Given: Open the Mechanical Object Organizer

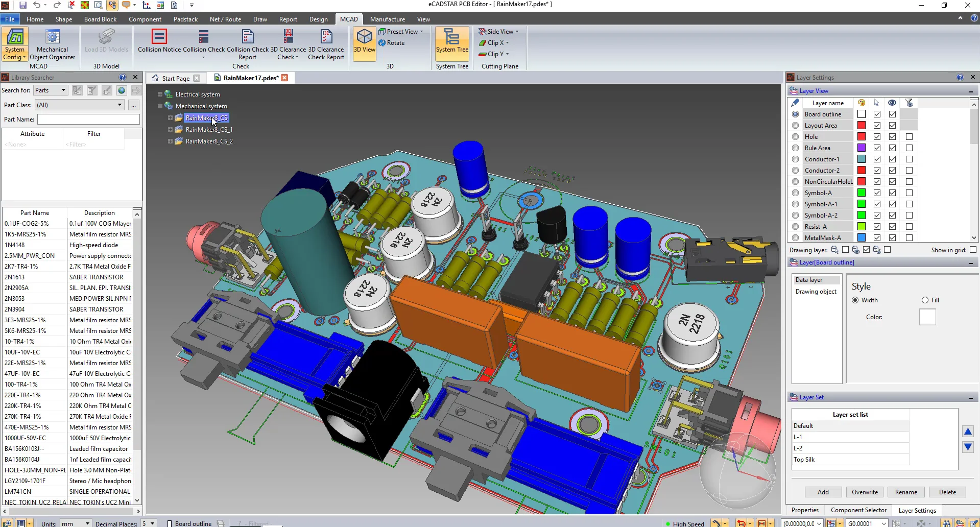Looking at the screenshot, I should coord(53,44).
